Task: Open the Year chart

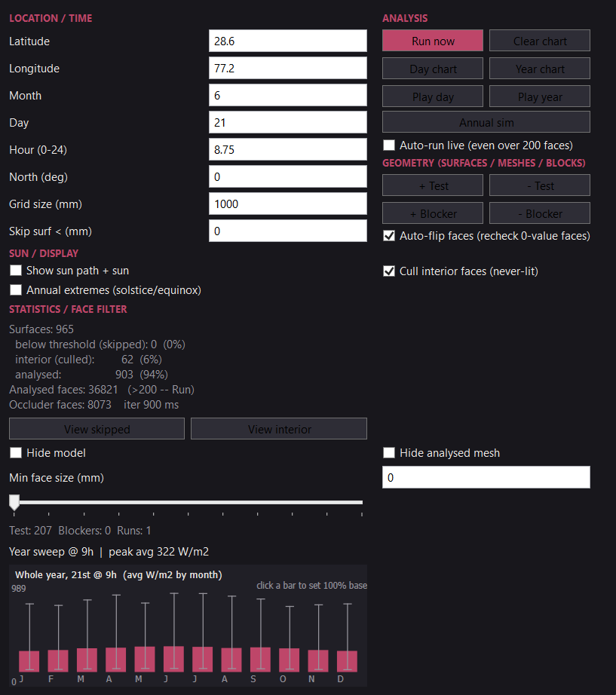Action: click(540, 69)
